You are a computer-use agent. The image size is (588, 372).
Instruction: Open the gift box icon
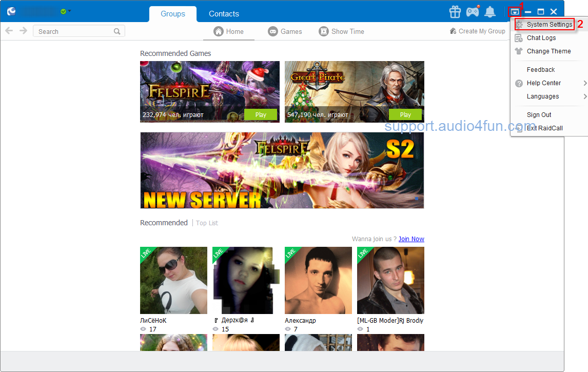click(455, 12)
